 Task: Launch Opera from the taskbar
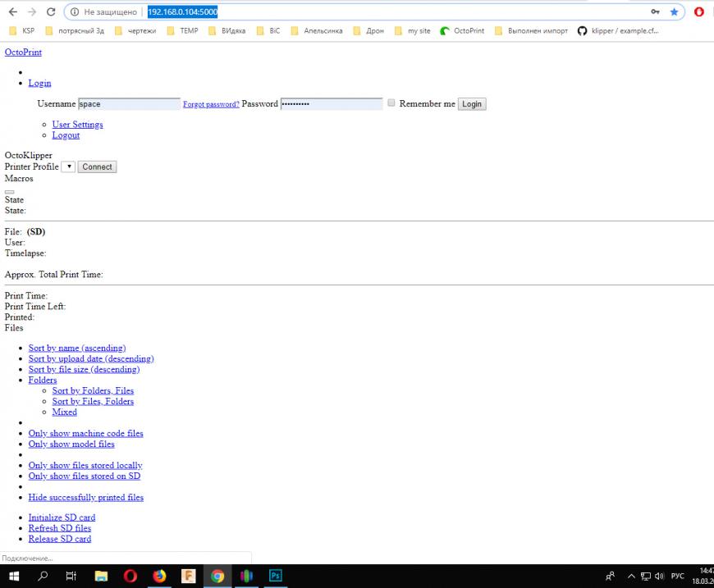[130, 577]
